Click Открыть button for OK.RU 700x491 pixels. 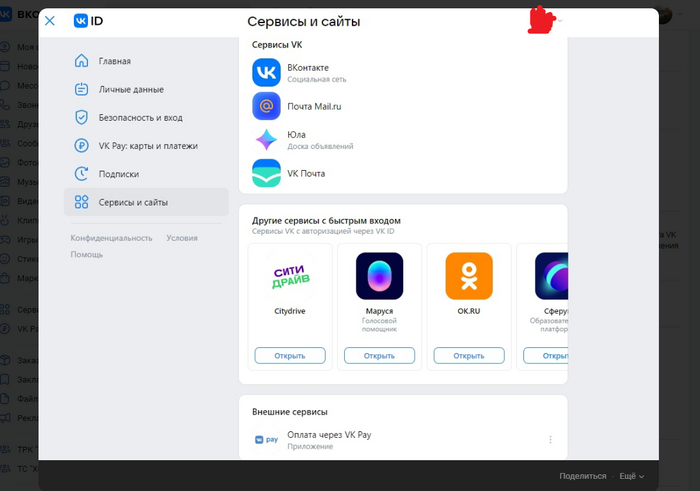469,355
